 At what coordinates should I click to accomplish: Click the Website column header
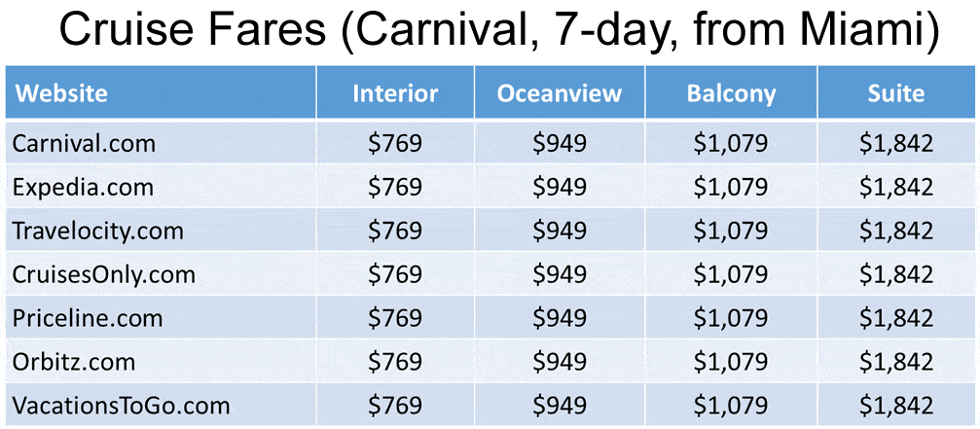coord(61,93)
